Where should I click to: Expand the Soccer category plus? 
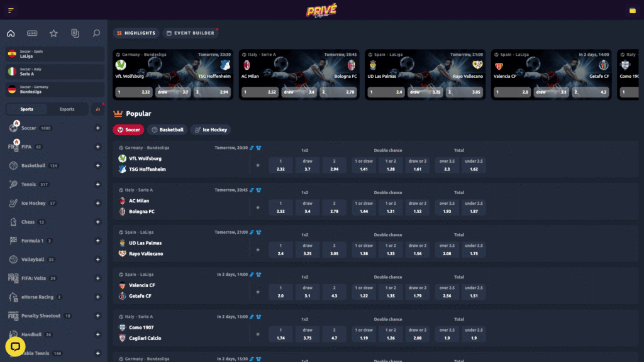pyautogui.click(x=97, y=128)
